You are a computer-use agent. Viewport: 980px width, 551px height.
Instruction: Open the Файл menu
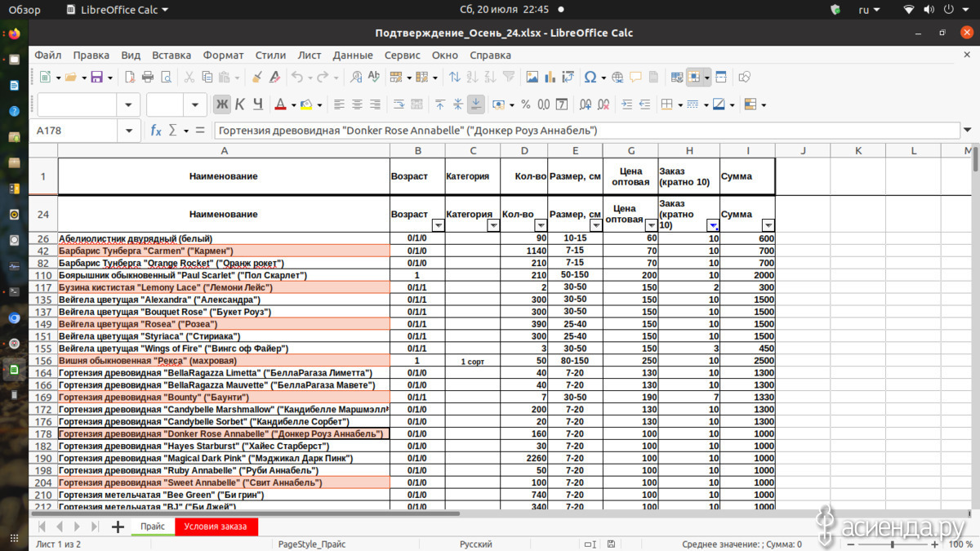[48, 55]
